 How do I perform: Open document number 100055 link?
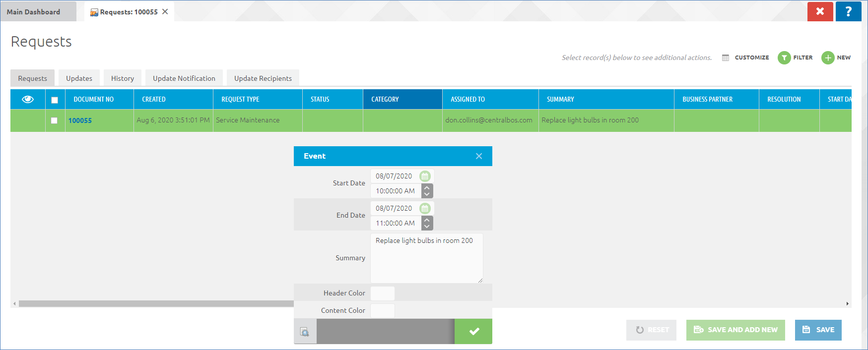80,120
